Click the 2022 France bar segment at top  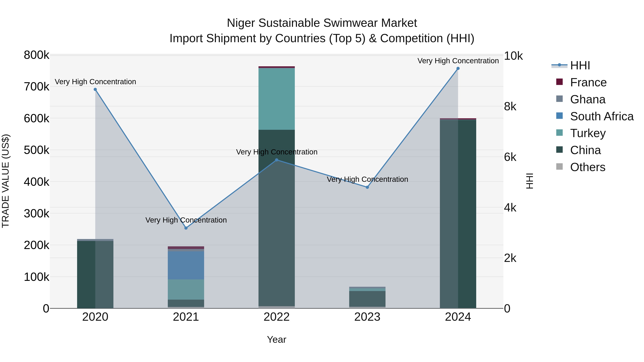pyautogui.click(x=277, y=67)
